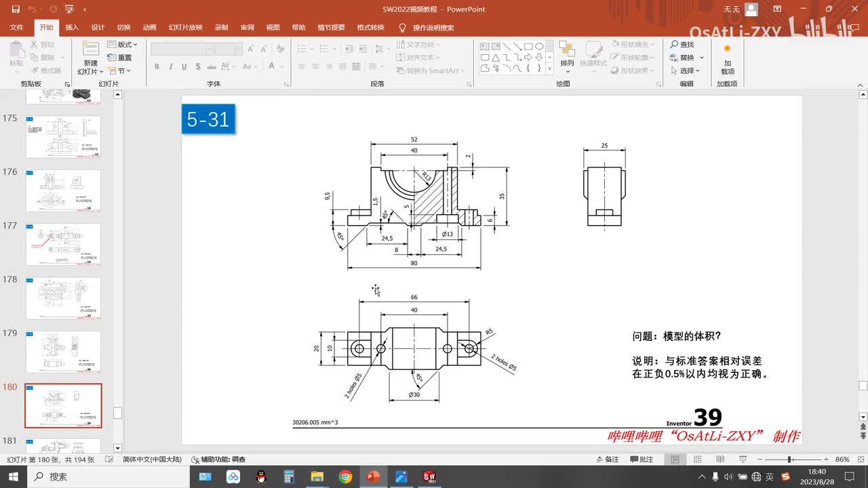This screenshot has height=488, width=868.
Task: Switch to the Insert (插入) tab
Action: pyautogui.click(x=72, y=28)
